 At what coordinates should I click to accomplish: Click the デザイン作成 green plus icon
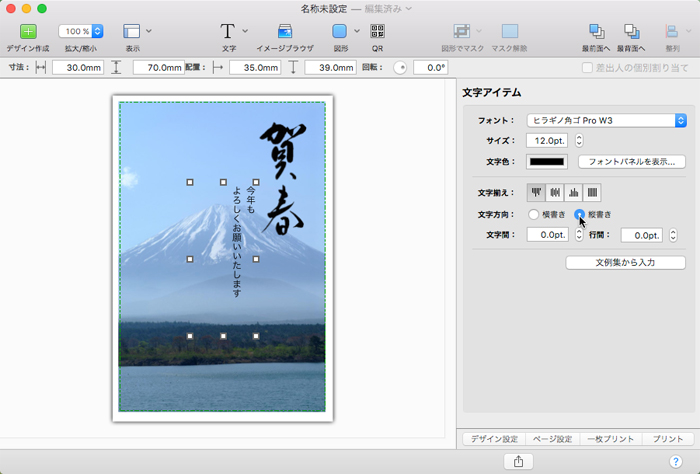click(x=27, y=32)
